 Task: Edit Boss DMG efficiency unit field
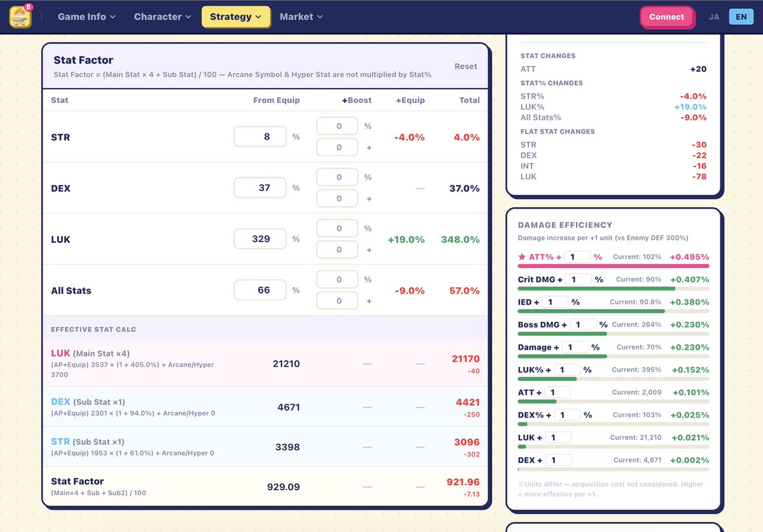(583, 325)
